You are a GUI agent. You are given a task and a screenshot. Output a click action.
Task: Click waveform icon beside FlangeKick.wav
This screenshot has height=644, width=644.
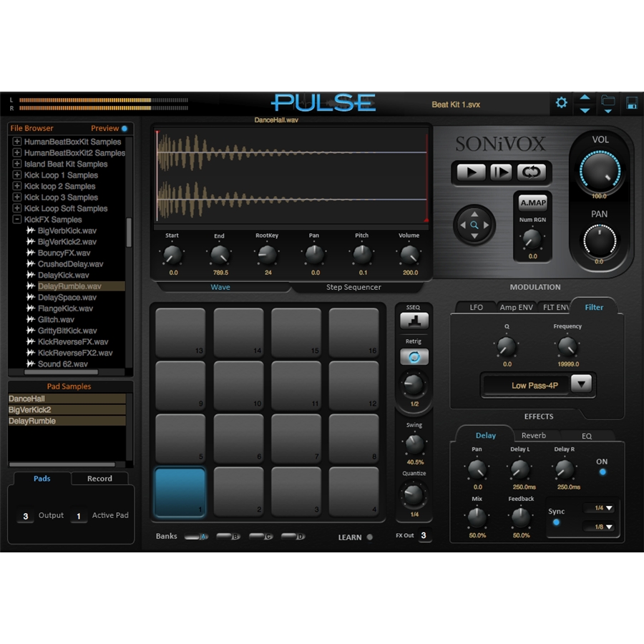[x=30, y=308]
